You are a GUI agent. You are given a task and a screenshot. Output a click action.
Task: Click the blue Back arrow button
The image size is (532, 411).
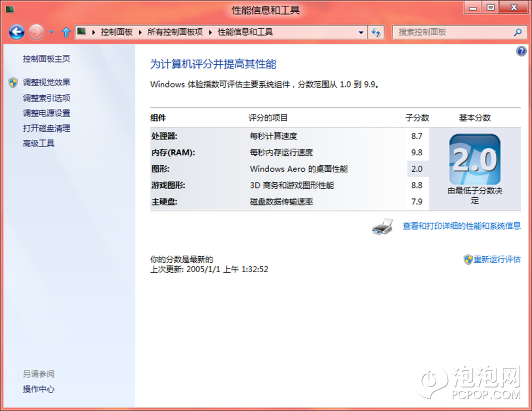(x=16, y=32)
